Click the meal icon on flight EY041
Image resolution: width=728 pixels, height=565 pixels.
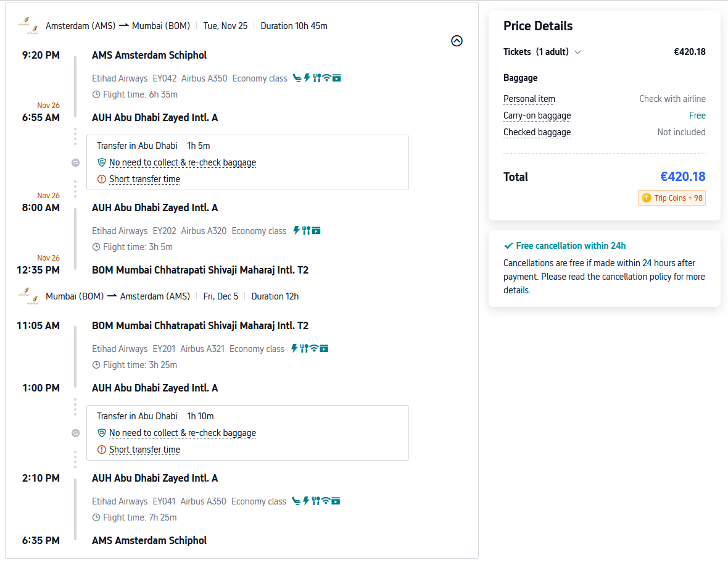316,501
